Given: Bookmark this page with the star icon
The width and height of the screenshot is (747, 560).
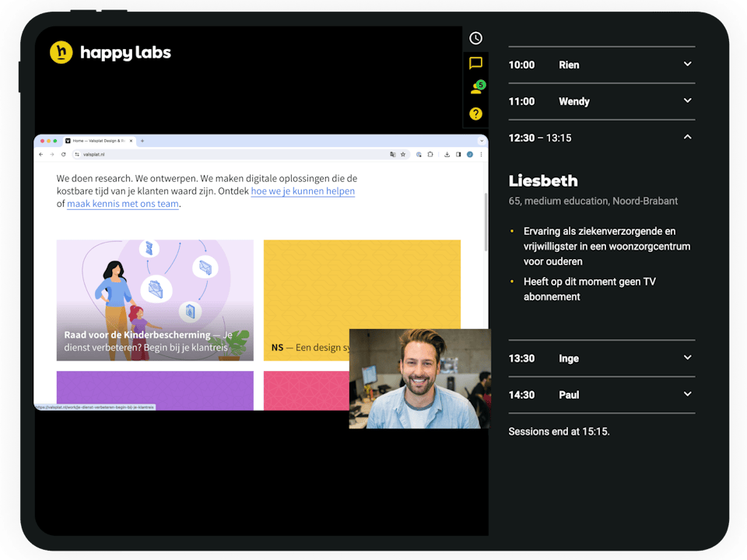Looking at the screenshot, I should point(403,154).
